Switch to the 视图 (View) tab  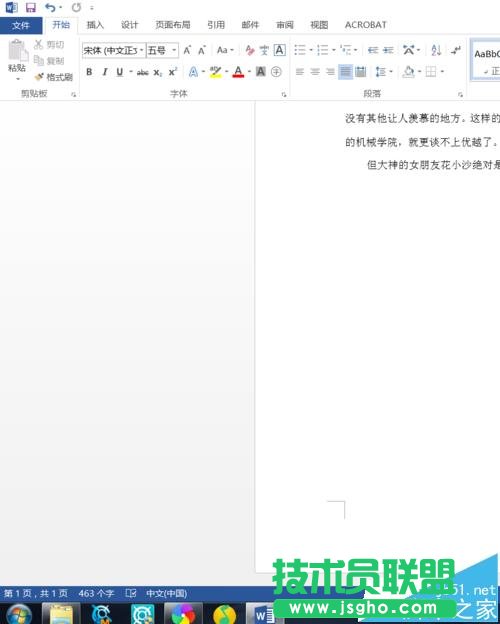coord(319,25)
